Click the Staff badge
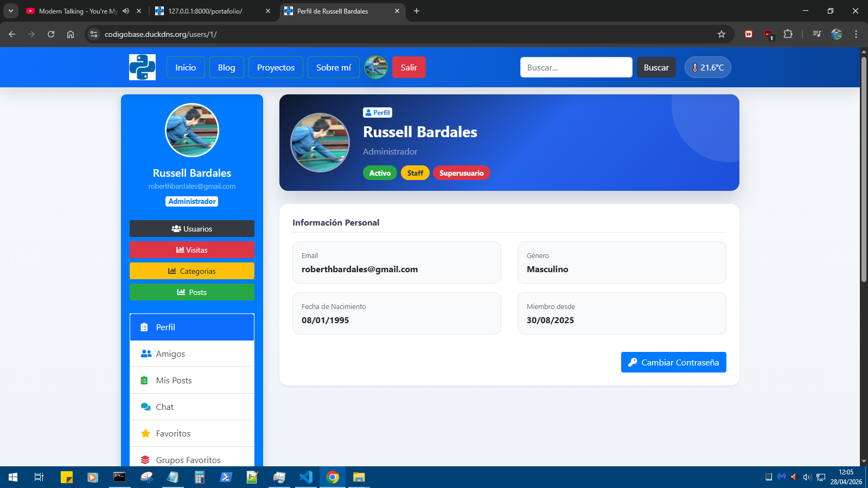This screenshot has width=868, height=488. 415,173
